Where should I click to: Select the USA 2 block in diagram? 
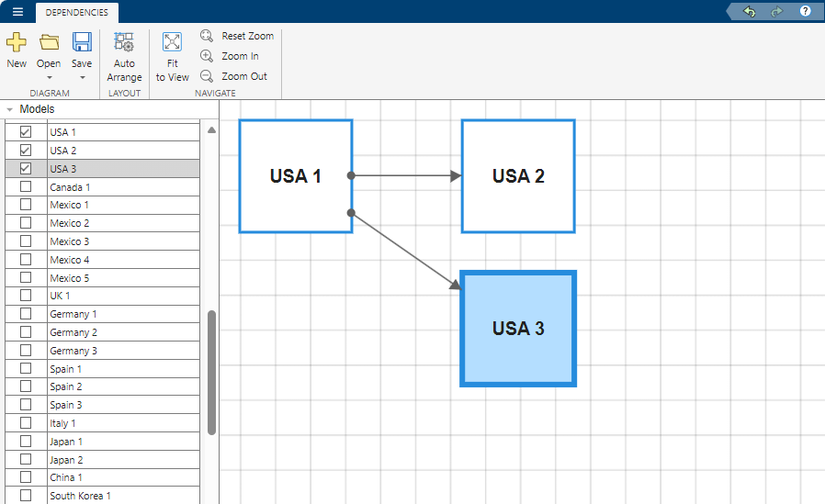[518, 176]
